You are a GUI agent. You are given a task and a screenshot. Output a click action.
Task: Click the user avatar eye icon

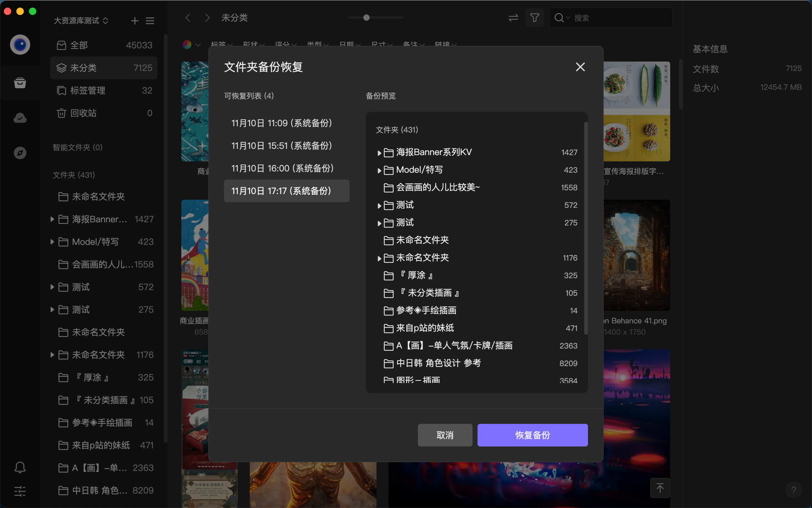click(20, 45)
